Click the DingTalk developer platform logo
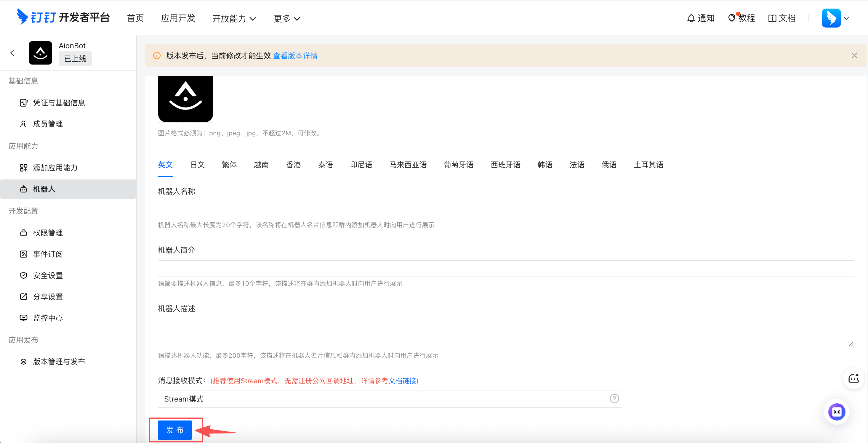The image size is (868, 443). point(63,17)
